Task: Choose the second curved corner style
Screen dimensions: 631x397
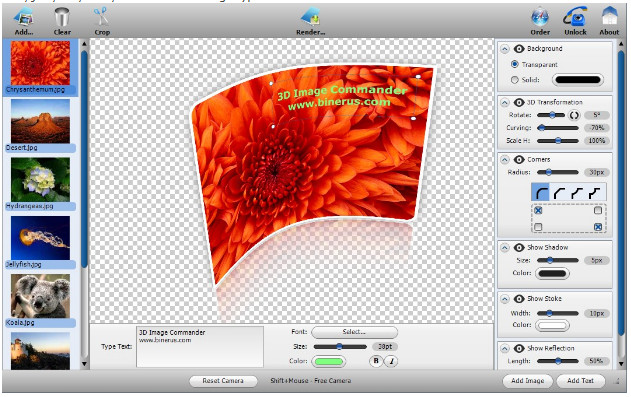Action: [559, 193]
